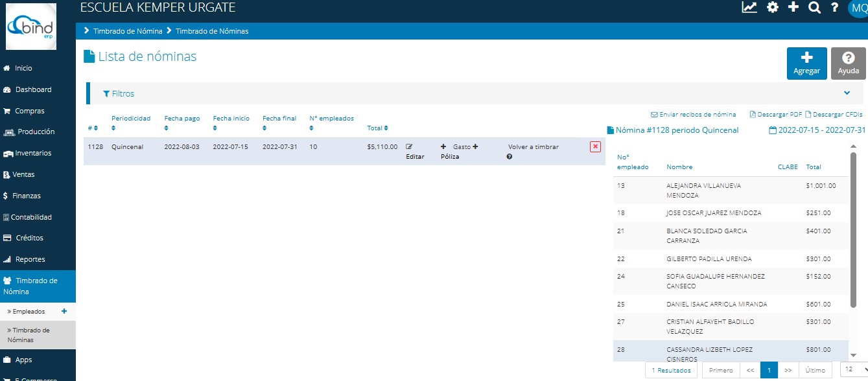Viewport: 868px width, 381px height.
Task: Open the page size dropdown showing 12
Action: [x=853, y=370]
